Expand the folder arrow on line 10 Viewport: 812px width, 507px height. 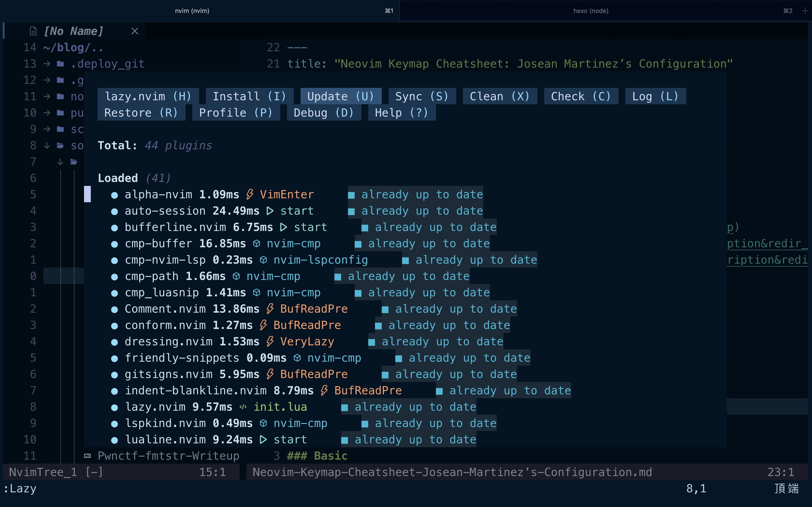click(x=47, y=113)
